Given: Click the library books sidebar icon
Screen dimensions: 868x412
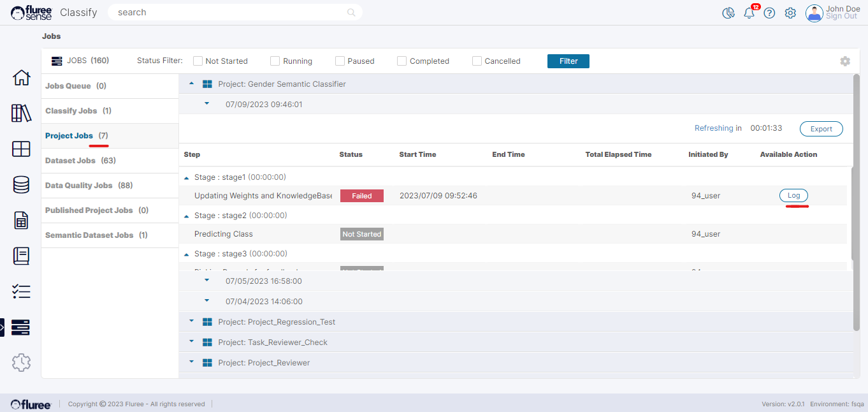Looking at the screenshot, I should click(21, 114).
